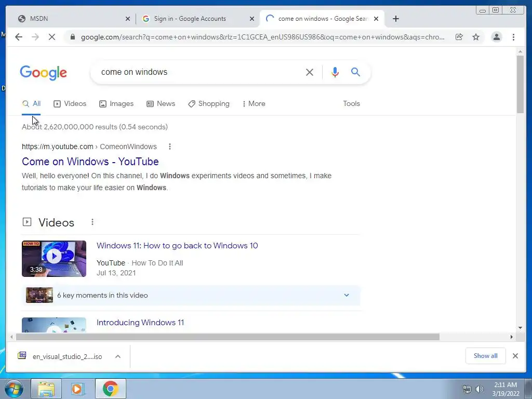
Task: Close the MSDN tab
Action: click(128, 19)
